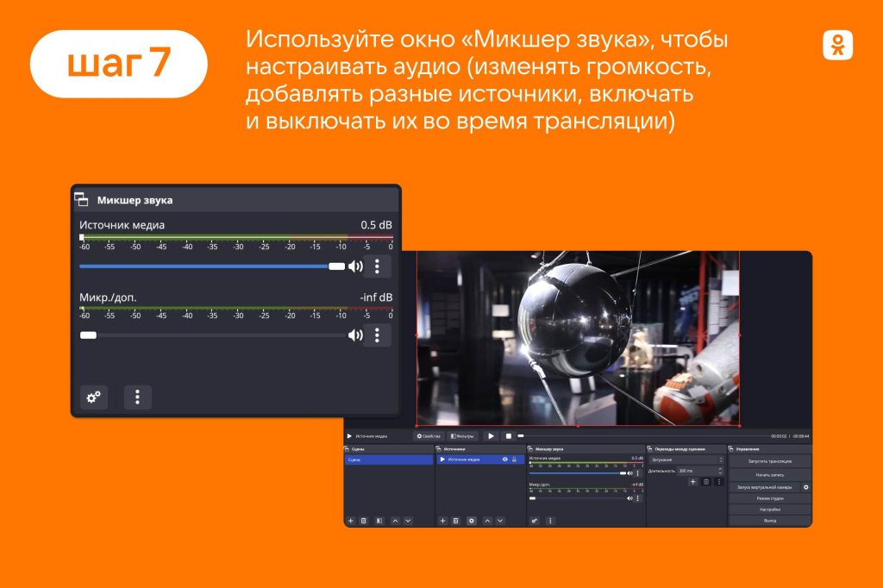Open Фильтры on the OBS preview toolbar
Image resolution: width=883 pixels, height=588 pixels.
coord(462,436)
